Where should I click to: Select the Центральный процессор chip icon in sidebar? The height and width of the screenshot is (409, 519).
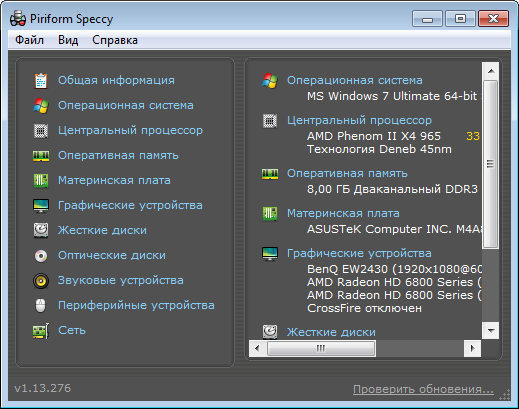coord(41,131)
